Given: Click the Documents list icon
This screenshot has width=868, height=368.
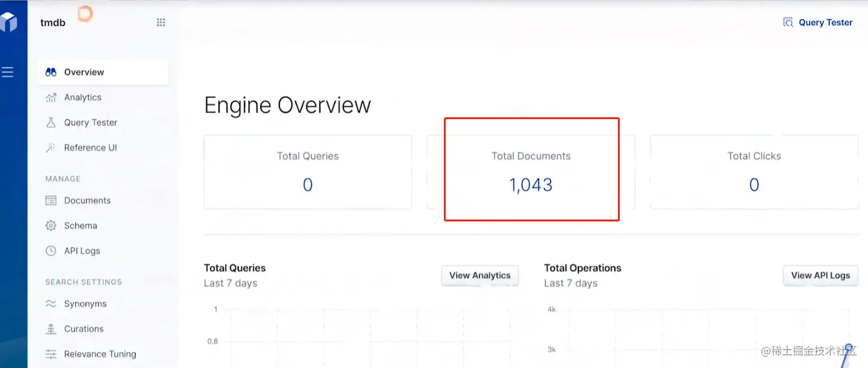Looking at the screenshot, I should [51, 200].
